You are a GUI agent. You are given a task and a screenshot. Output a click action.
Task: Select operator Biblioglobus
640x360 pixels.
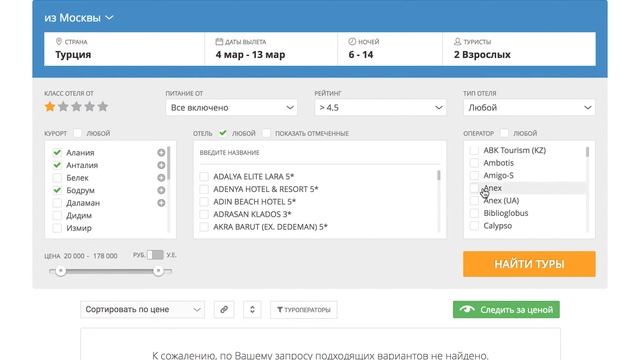474,213
